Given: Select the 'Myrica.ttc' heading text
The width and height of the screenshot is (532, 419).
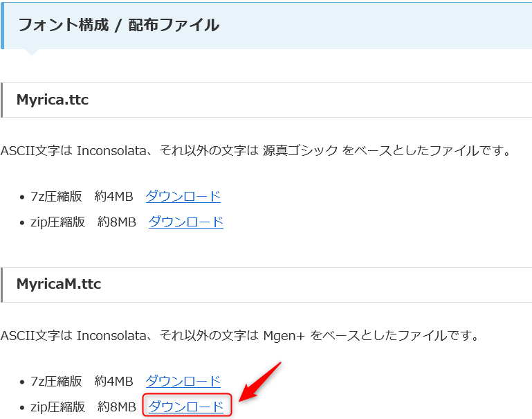Looking at the screenshot, I should pos(53,100).
